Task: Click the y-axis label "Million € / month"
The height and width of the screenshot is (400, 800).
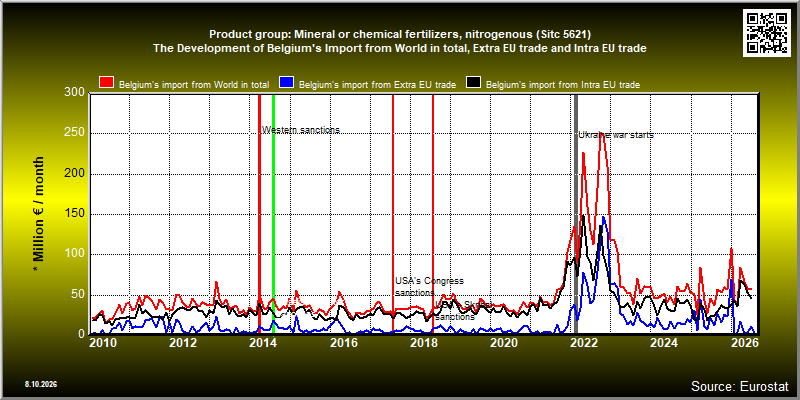Action: [38, 214]
